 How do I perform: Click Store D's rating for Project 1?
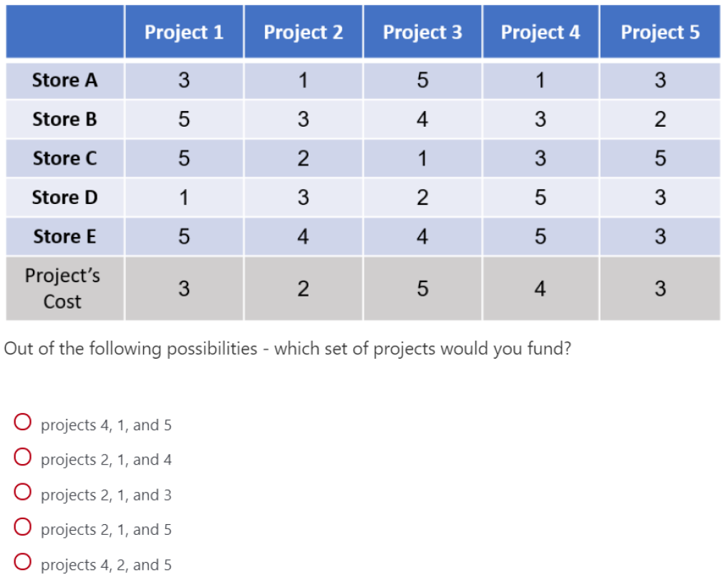tap(184, 197)
